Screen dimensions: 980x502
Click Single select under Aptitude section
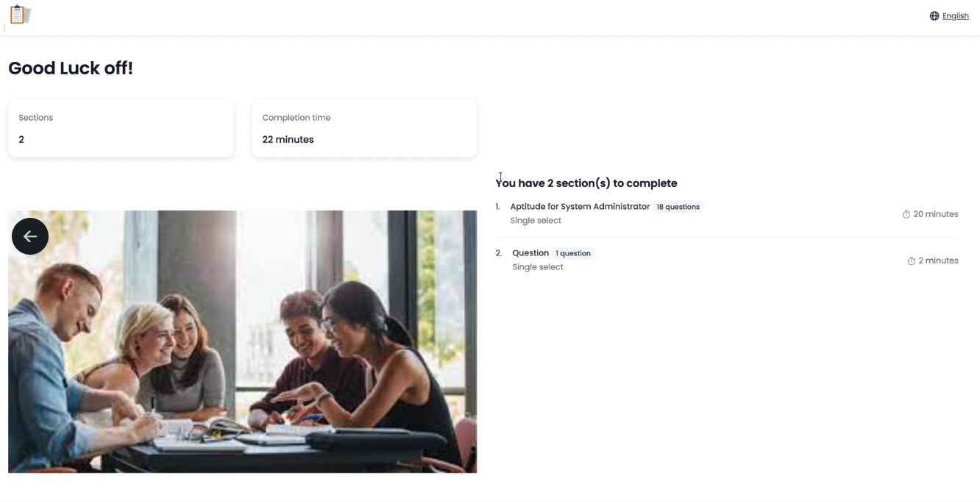536,221
